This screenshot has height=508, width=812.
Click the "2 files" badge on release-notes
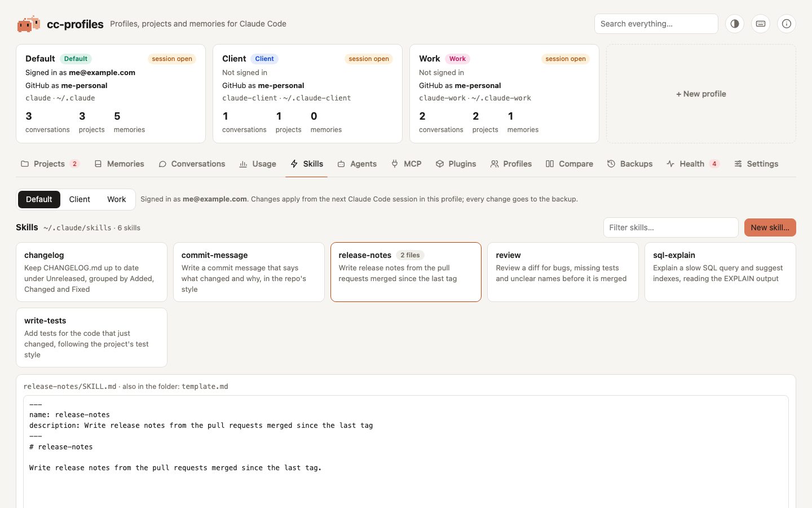(x=410, y=255)
